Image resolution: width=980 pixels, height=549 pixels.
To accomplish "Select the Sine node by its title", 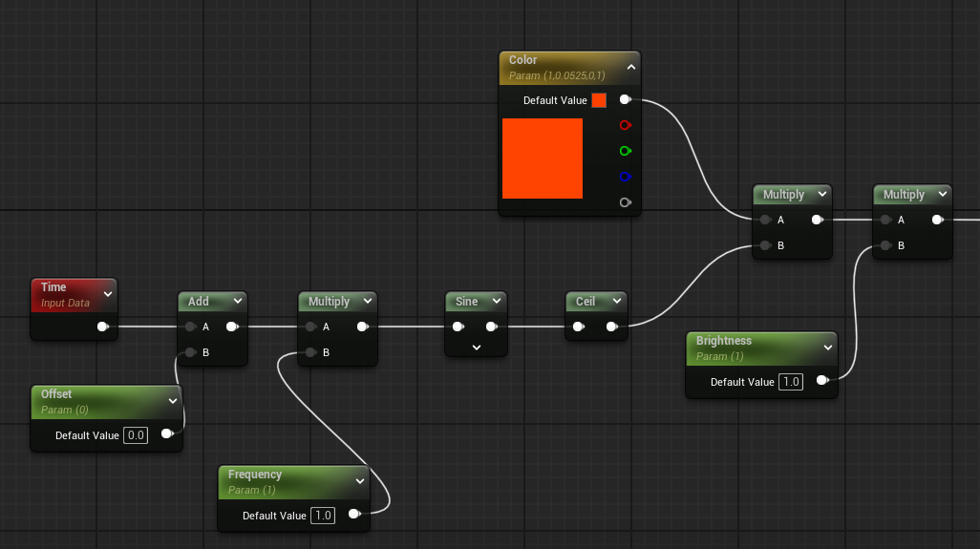I will pyautogui.click(x=466, y=302).
